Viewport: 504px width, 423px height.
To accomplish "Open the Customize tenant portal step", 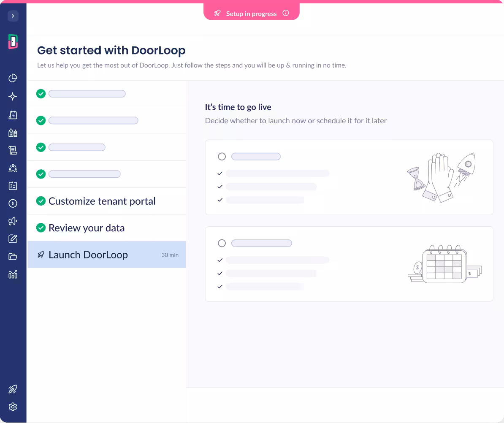I will pos(107,201).
